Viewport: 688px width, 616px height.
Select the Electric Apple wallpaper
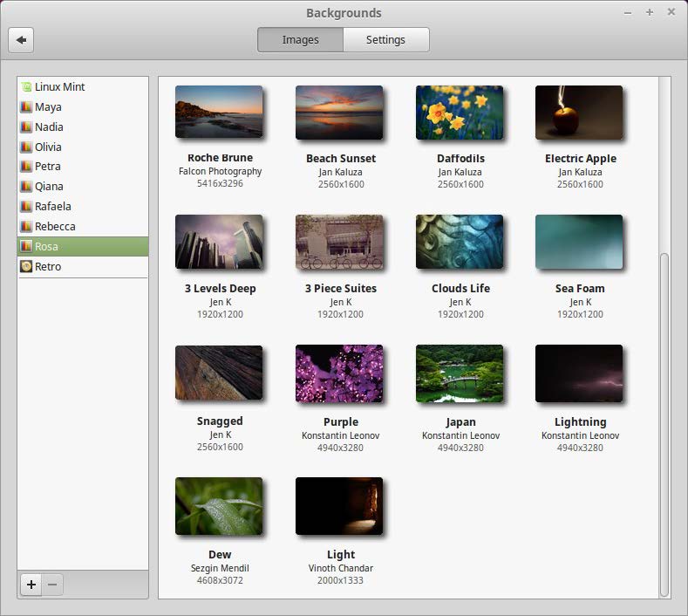tap(579, 113)
